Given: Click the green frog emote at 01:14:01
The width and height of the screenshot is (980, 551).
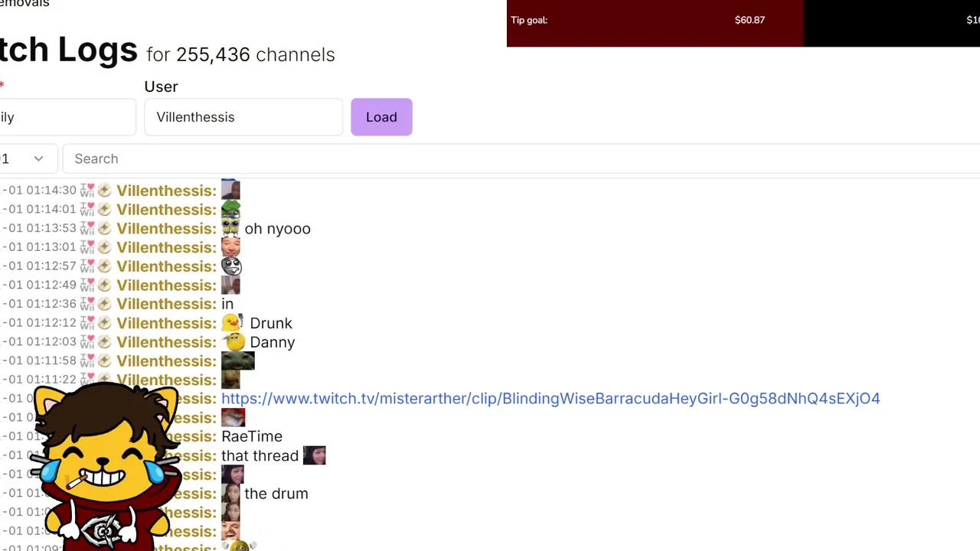Looking at the screenshot, I should [230, 209].
